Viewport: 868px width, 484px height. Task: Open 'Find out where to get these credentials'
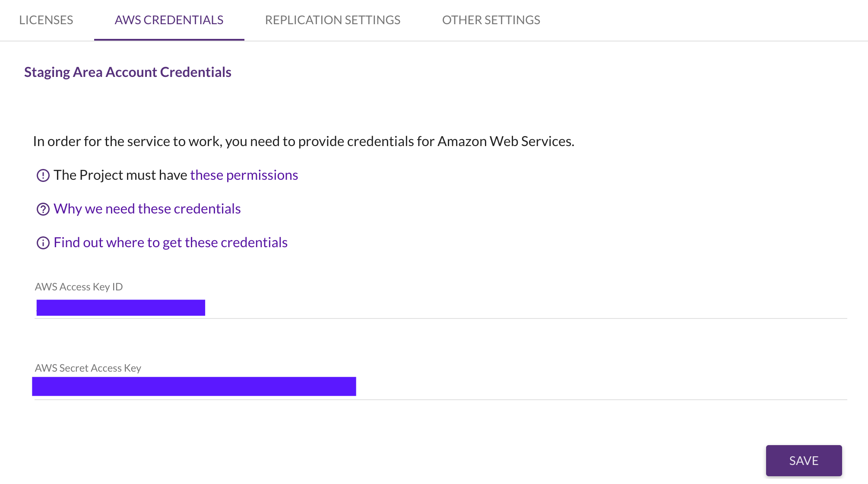pos(170,242)
